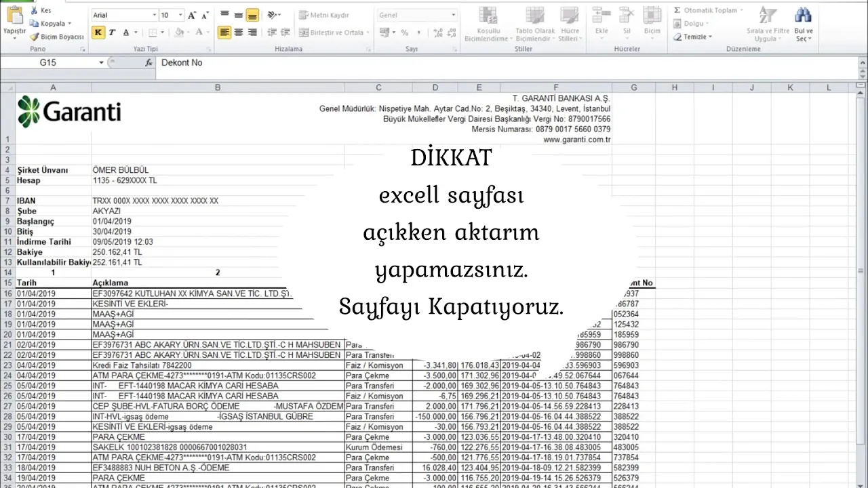Click the borders icon in Yazı Tipi
868x488 pixels.
click(x=153, y=32)
